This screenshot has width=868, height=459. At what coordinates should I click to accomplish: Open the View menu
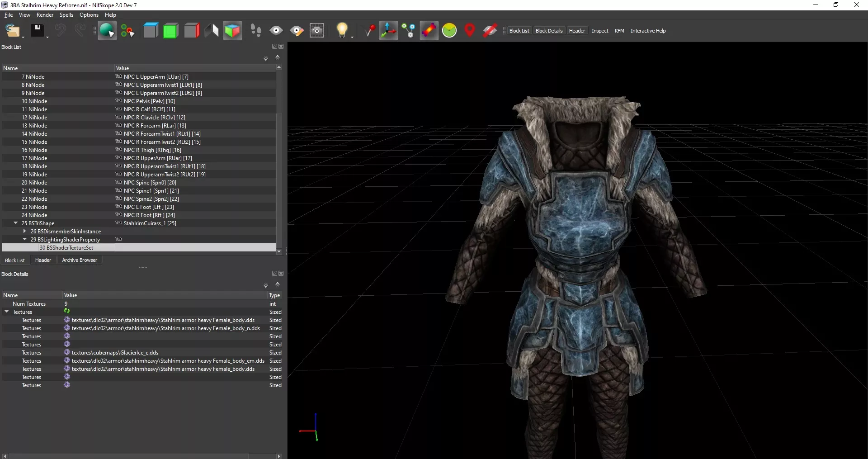click(x=24, y=15)
